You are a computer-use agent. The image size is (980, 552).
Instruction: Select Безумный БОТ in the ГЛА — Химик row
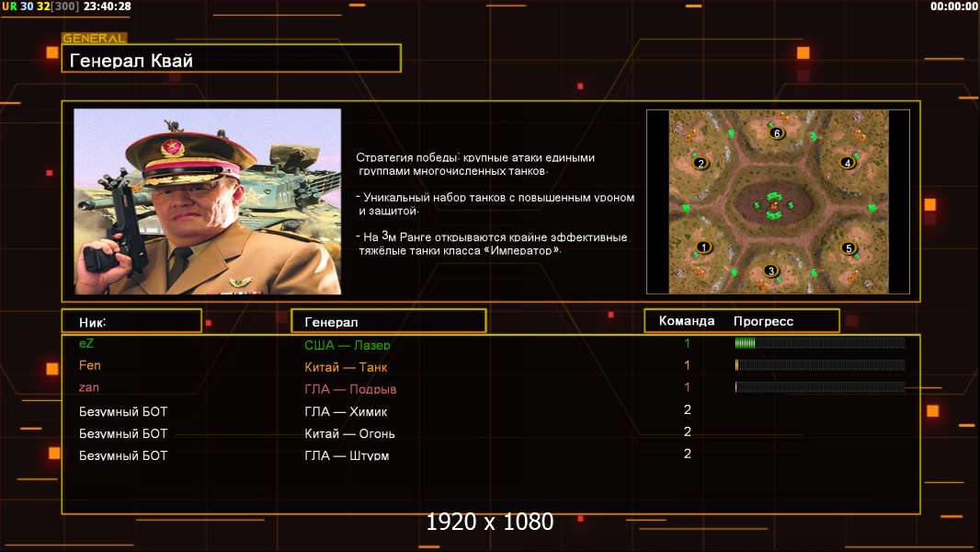pyautogui.click(x=123, y=411)
